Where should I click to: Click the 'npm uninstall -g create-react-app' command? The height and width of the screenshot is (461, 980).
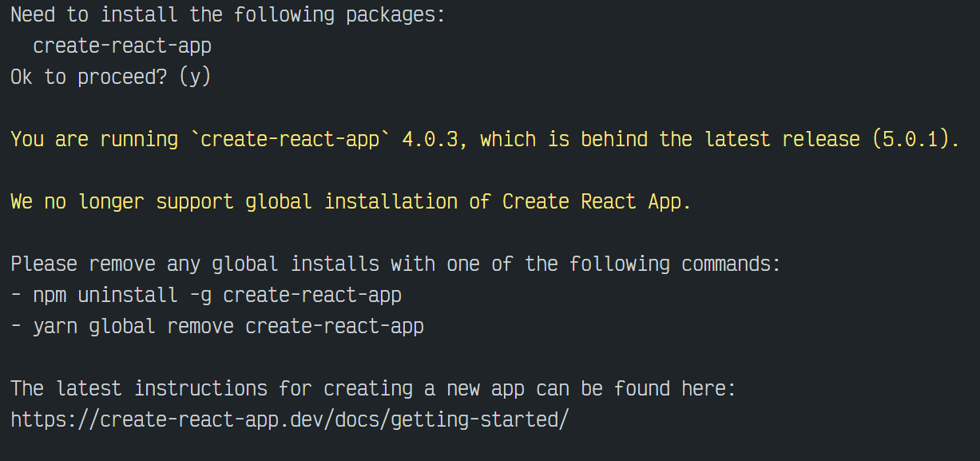click(x=217, y=295)
